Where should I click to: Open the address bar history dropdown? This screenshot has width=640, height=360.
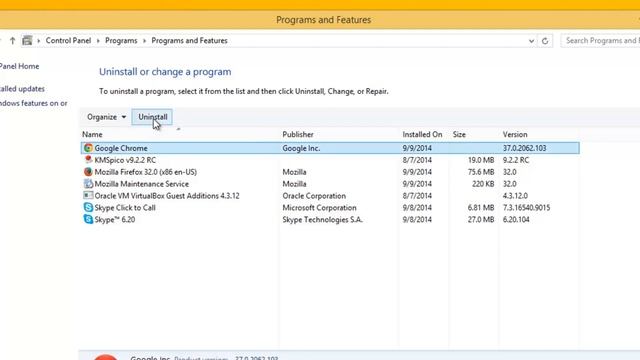[x=531, y=41]
